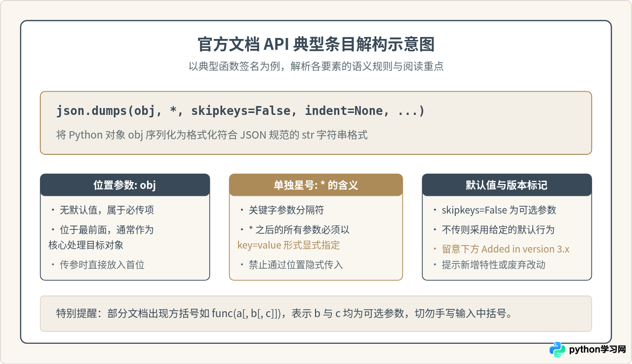Click the bullet "skipkeys=False 为可选参数"
The height and width of the screenshot is (364, 632).
tap(494, 210)
